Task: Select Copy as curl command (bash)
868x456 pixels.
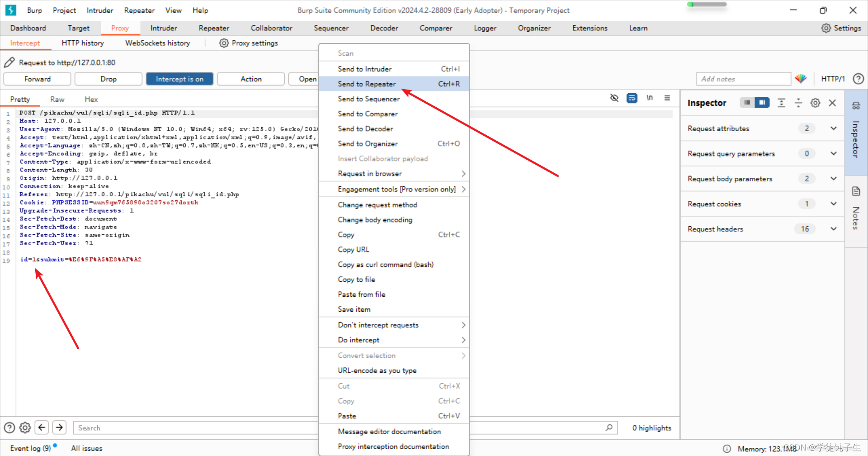Action: click(394, 264)
